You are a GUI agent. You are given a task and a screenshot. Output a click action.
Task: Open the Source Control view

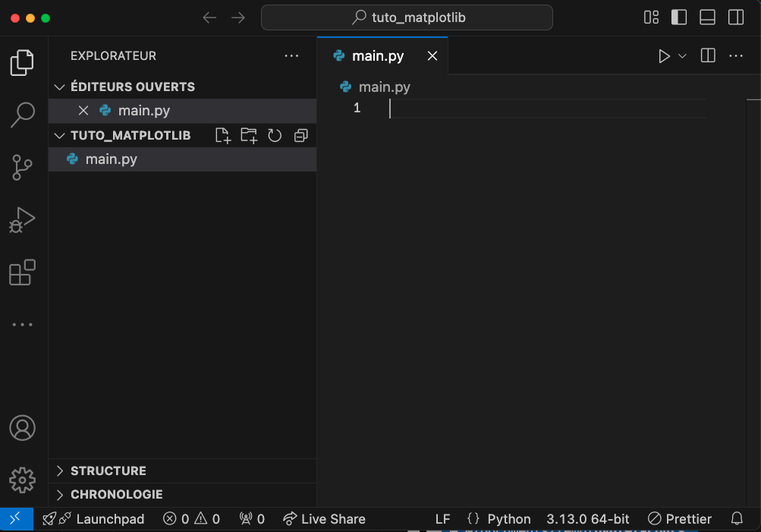pos(22,167)
